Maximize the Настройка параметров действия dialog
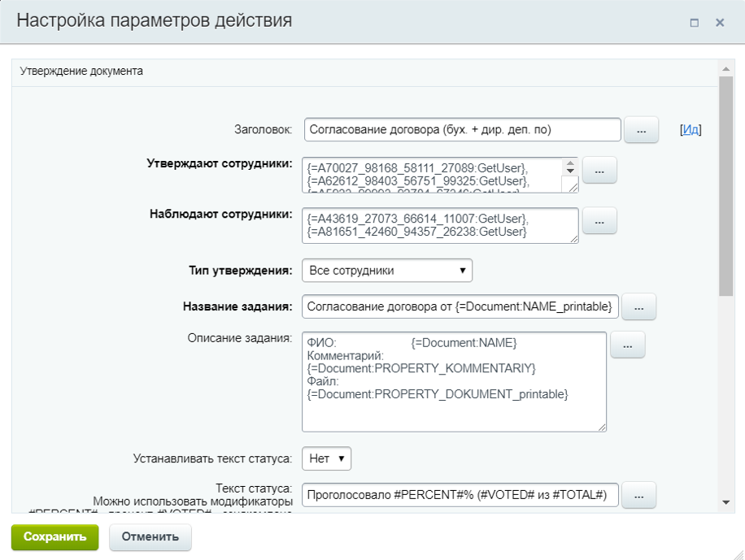 [694, 23]
